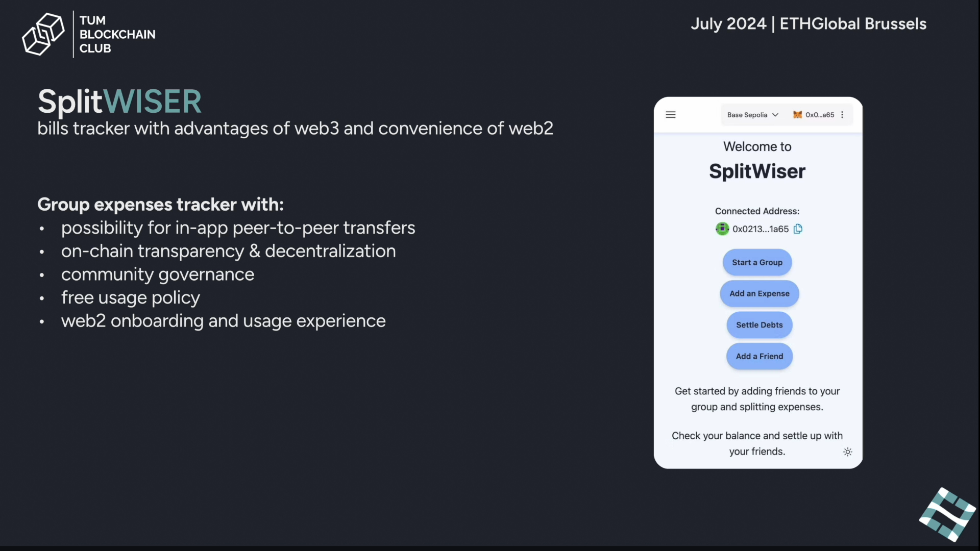Open the three-dot options menu
This screenshot has width=980, height=551.
[x=842, y=115]
